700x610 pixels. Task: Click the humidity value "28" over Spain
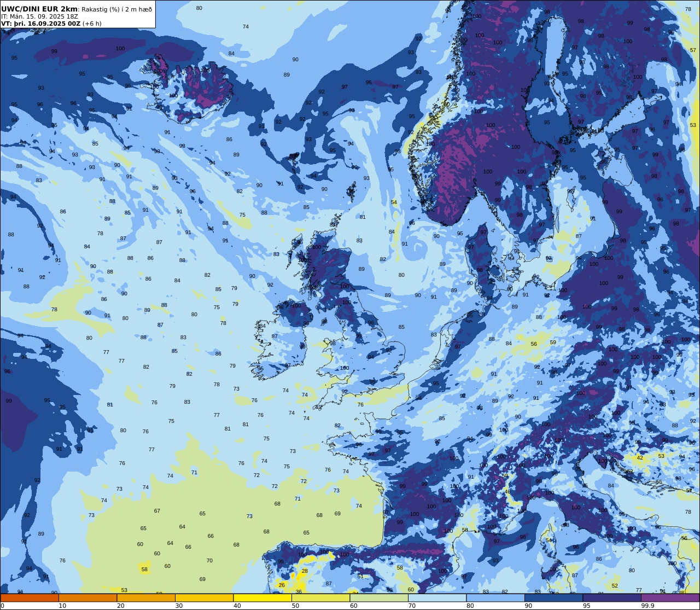coord(305,571)
